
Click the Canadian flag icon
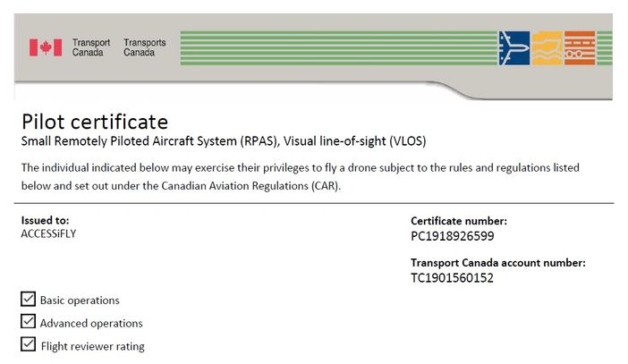point(45,47)
